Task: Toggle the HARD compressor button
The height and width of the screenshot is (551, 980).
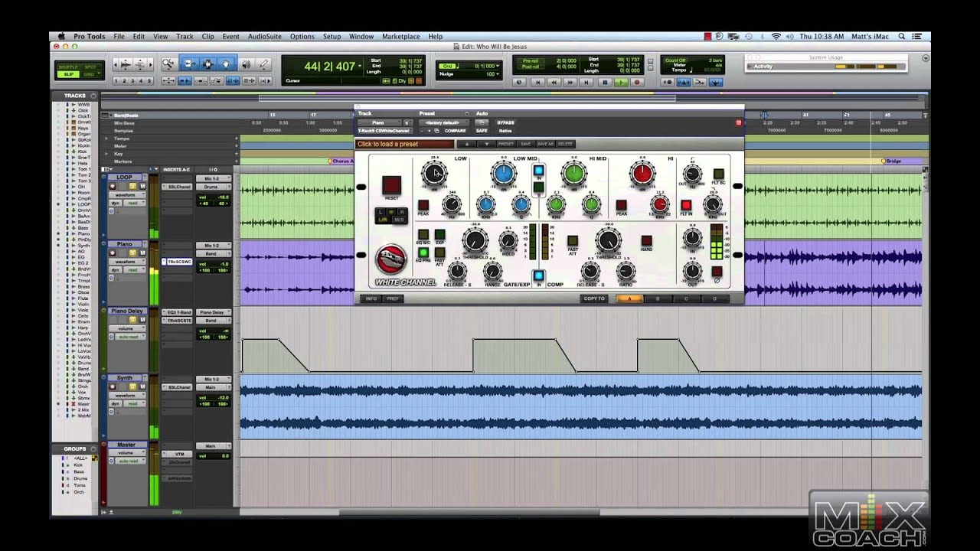Action: pyautogui.click(x=646, y=241)
